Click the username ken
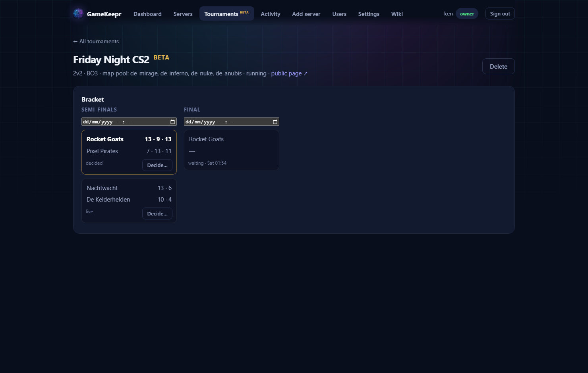The height and width of the screenshot is (373, 588). coord(448,13)
